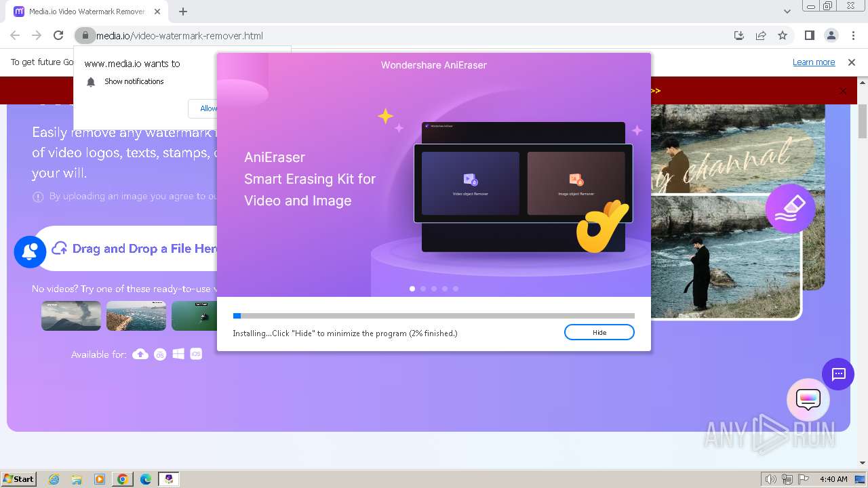Select the Media.io Video Watermark Remover tab
The height and width of the screenshot is (488, 868).
coord(87,12)
